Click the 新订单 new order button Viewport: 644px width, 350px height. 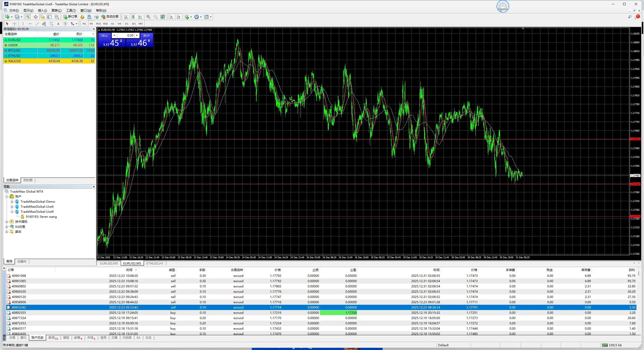click(x=70, y=17)
